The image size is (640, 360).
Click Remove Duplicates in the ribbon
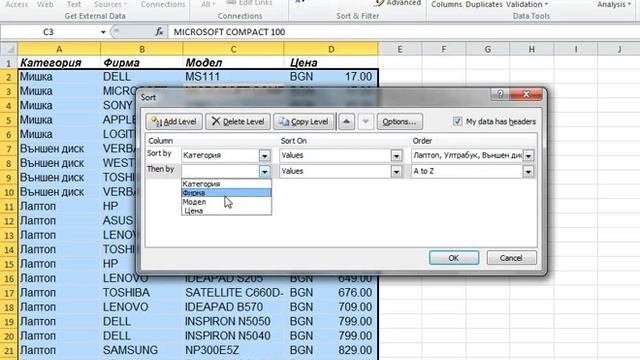[x=484, y=4]
